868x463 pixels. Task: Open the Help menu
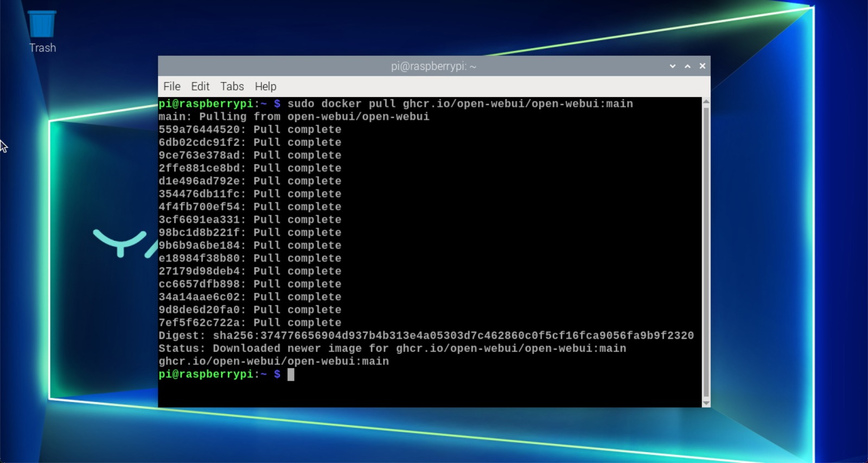[266, 86]
